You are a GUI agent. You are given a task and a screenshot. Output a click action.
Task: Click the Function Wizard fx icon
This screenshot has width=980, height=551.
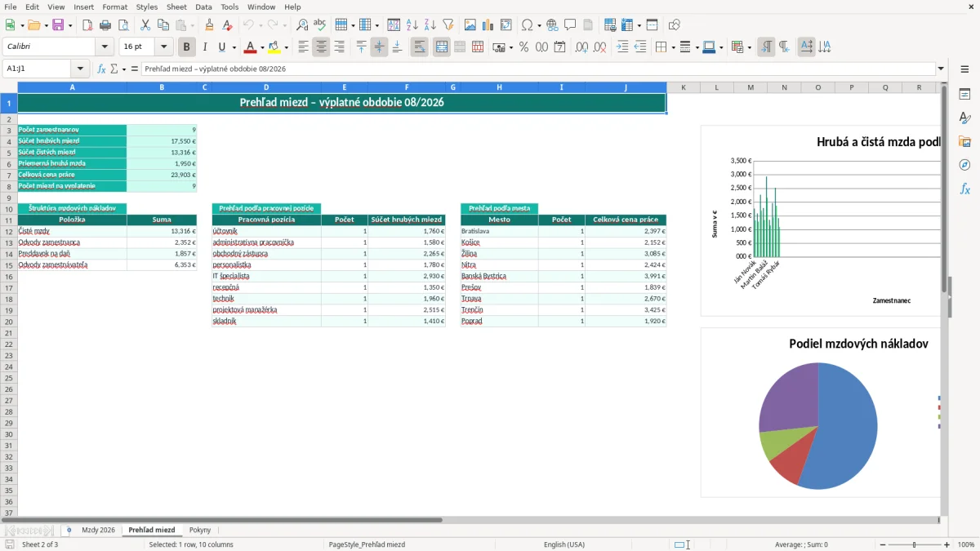click(x=102, y=69)
